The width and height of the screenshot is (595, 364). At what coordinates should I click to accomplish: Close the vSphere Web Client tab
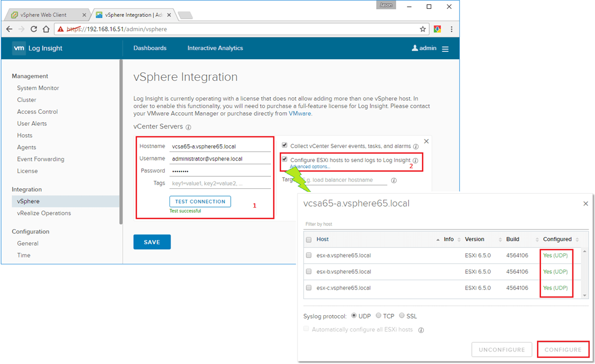pyautogui.click(x=84, y=15)
